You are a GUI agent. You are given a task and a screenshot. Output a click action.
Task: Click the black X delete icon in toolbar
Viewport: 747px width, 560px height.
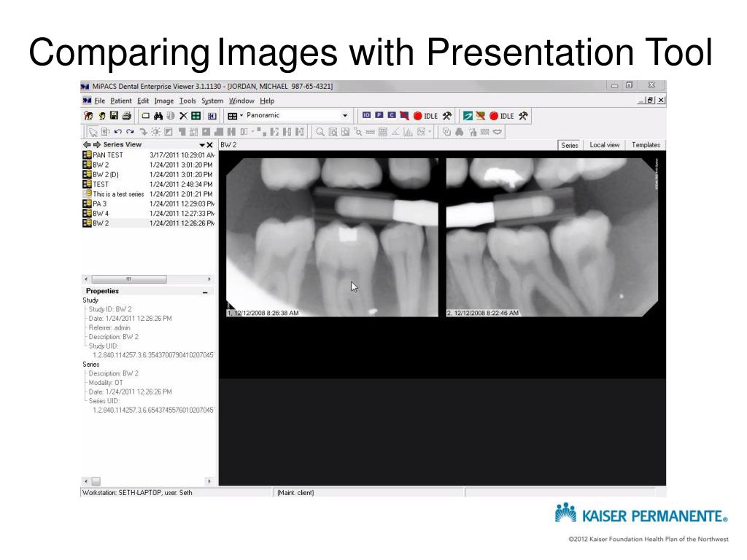pyautogui.click(x=183, y=116)
